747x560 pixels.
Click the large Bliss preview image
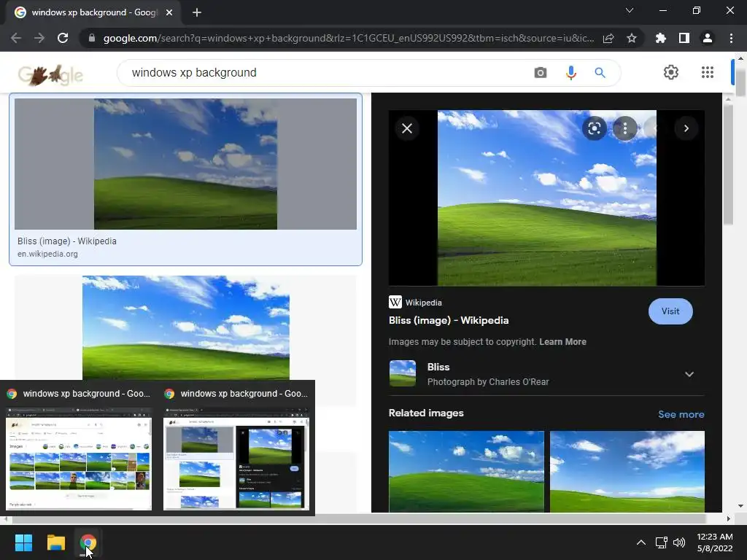(546, 198)
